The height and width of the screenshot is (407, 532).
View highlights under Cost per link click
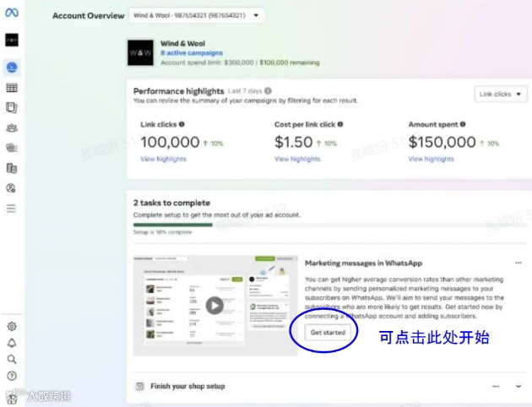[x=297, y=159]
